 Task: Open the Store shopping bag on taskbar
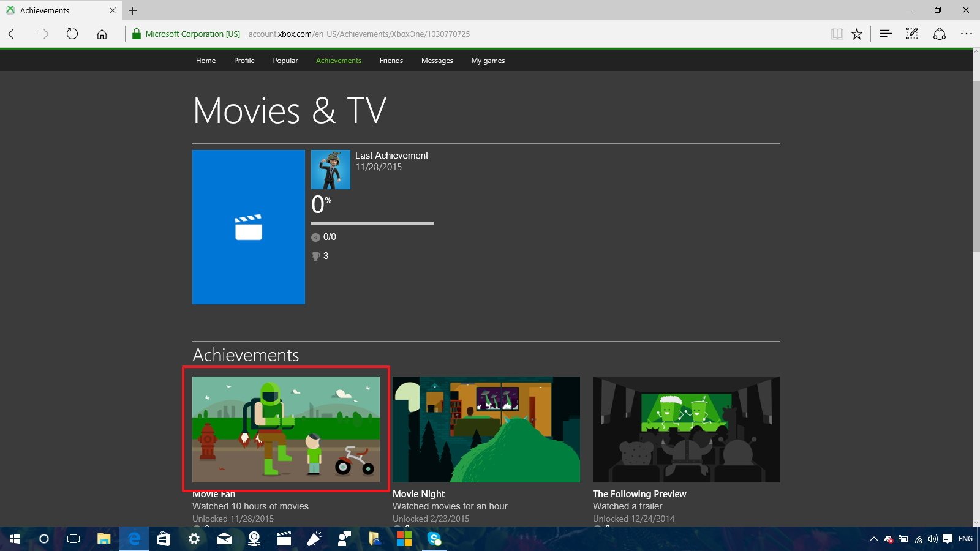[164, 539]
